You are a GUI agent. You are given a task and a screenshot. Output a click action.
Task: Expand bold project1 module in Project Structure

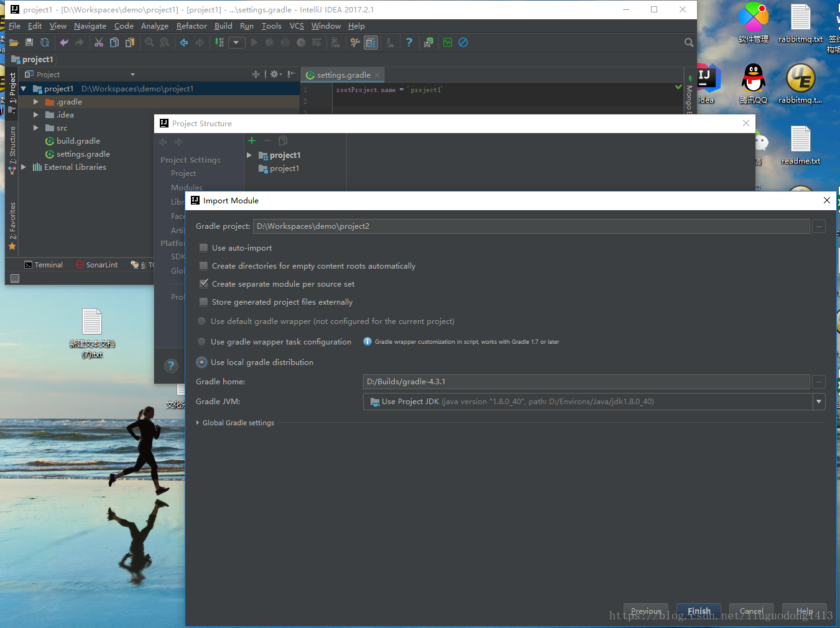(249, 155)
